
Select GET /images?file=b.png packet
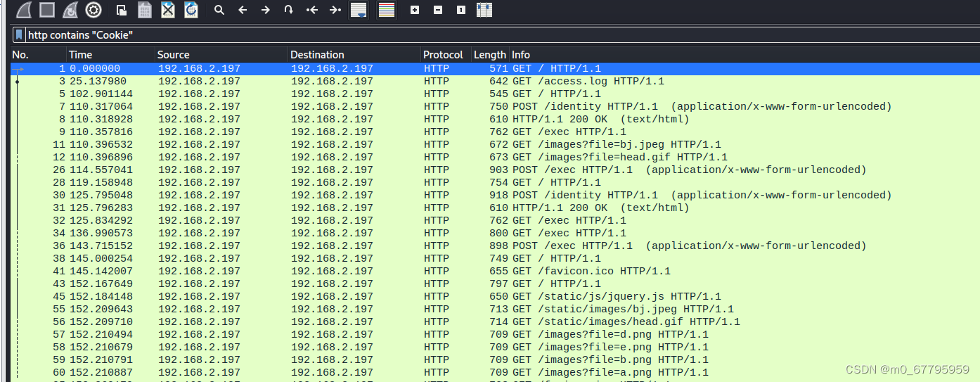495,360
